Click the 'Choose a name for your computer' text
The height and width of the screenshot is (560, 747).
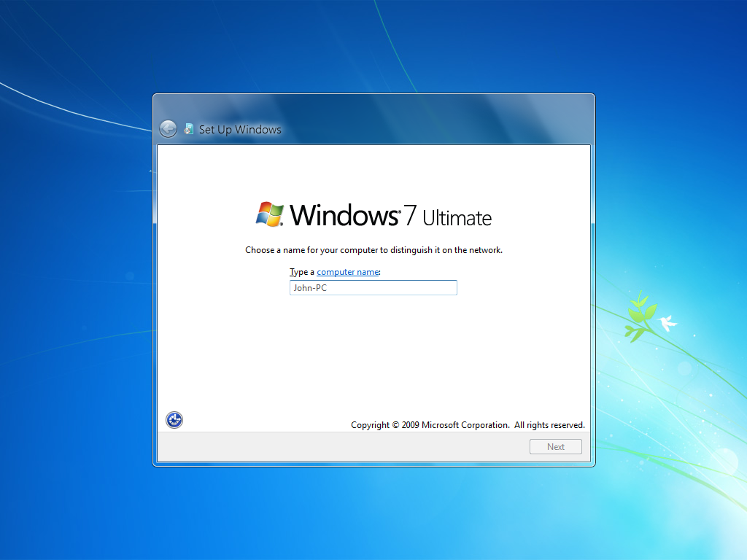pyautogui.click(x=373, y=250)
